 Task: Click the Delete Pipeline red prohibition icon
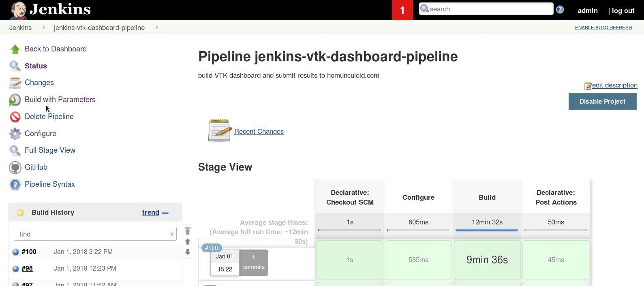[15, 117]
